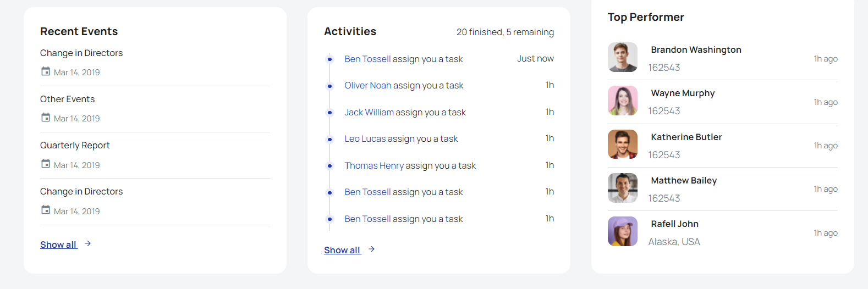Show all activities
This screenshot has width=868, height=289.
point(342,250)
